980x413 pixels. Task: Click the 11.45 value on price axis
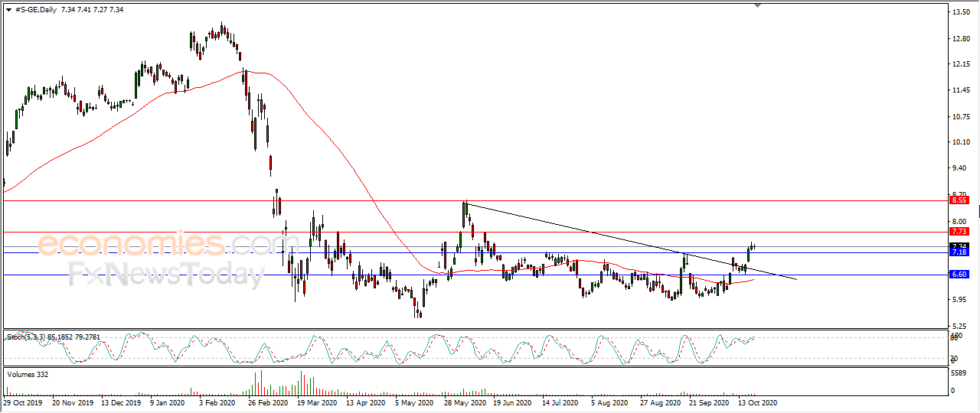click(960, 90)
